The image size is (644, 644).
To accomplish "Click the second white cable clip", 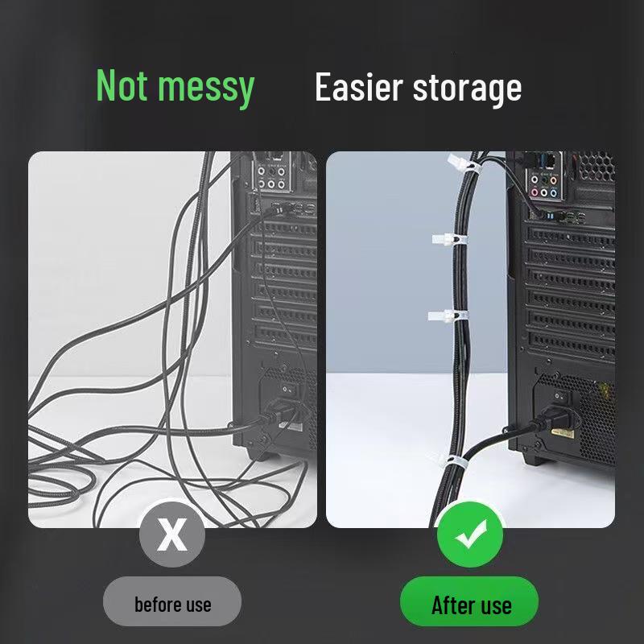I will click(449, 239).
